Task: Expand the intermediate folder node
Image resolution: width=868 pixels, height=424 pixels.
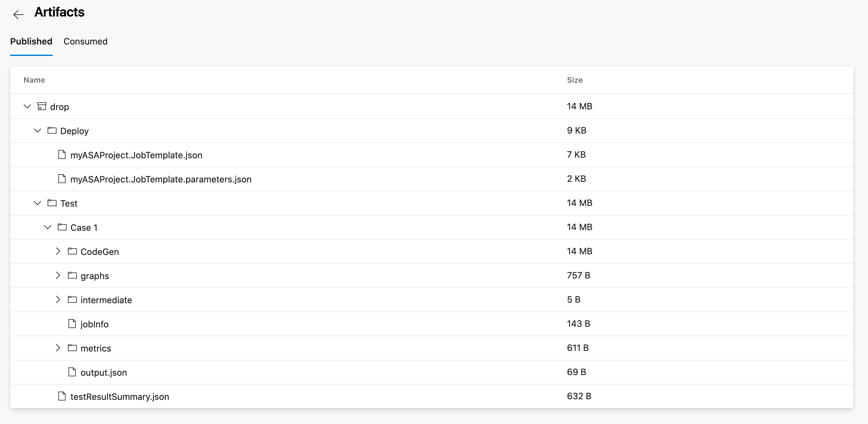Action: coord(58,299)
